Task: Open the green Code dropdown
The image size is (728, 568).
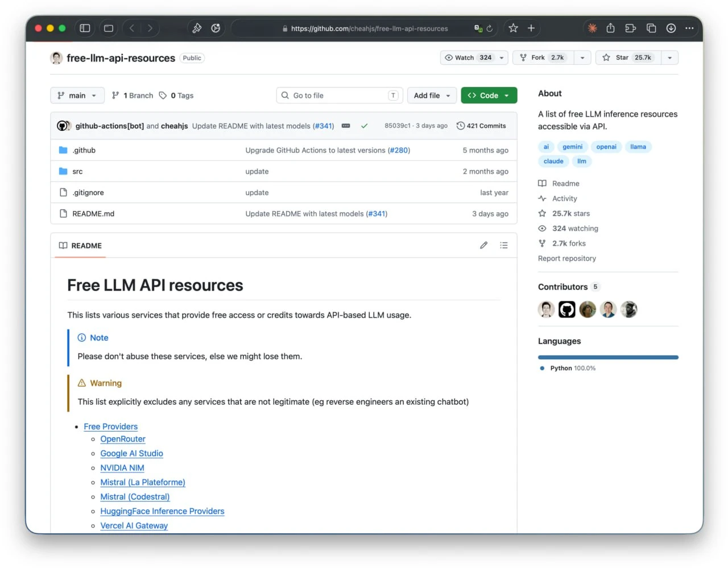Action: [x=489, y=96]
